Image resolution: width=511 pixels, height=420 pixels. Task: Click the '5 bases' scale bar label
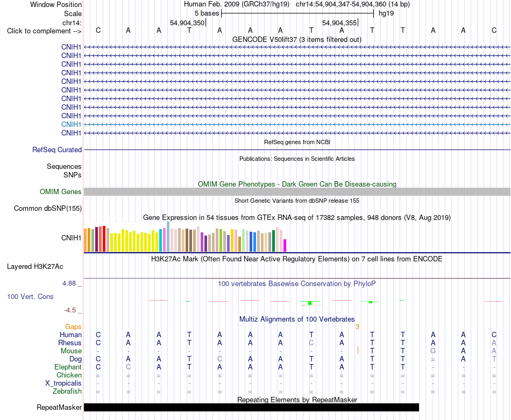(x=207, y=13)
